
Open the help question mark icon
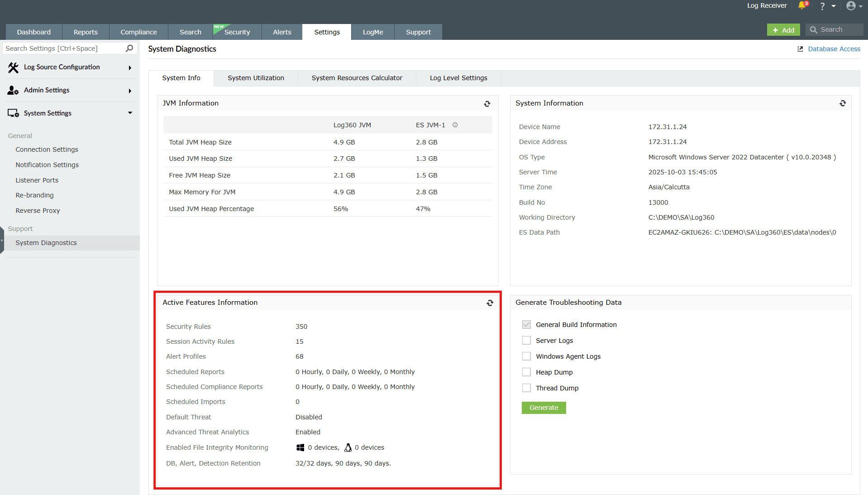point(822,6)
